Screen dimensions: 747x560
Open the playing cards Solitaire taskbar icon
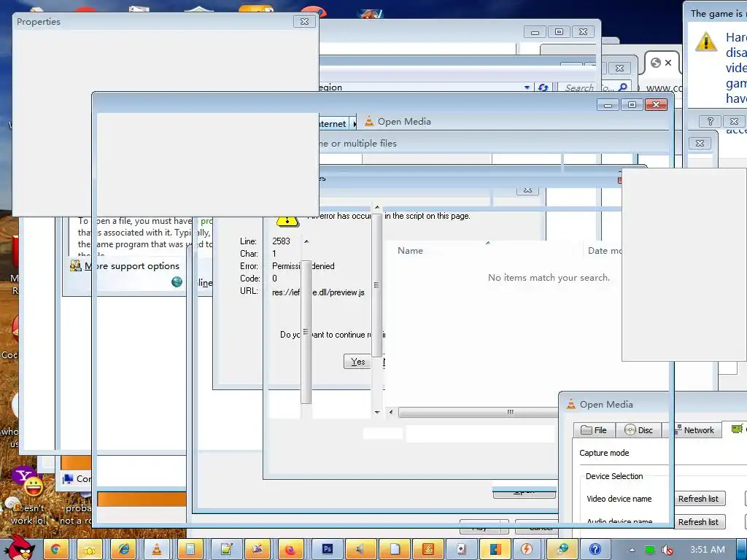pos(461,550)
